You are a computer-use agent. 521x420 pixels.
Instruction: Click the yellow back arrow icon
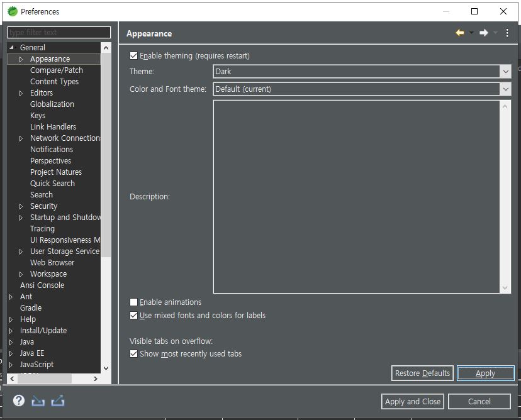click(460, 33)
